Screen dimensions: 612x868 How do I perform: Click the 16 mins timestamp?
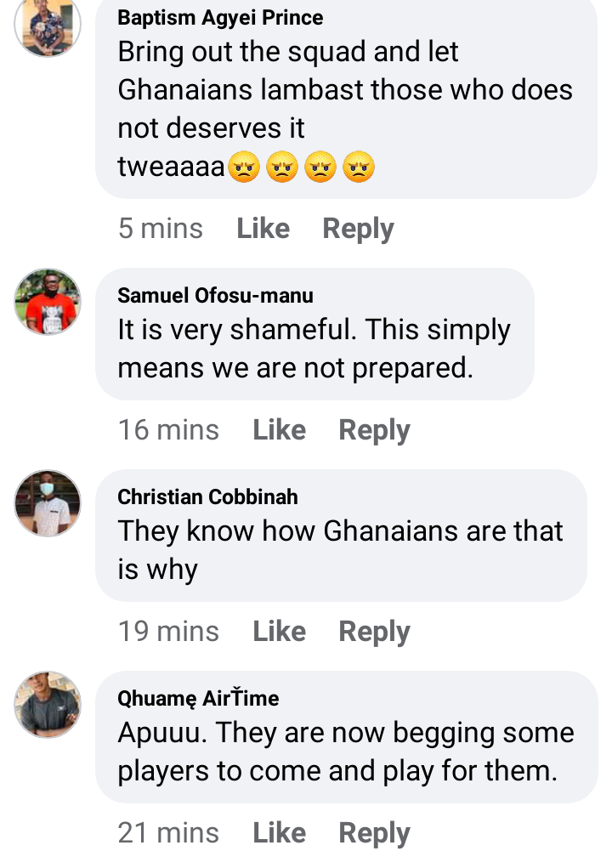click(x=168, y=430)
